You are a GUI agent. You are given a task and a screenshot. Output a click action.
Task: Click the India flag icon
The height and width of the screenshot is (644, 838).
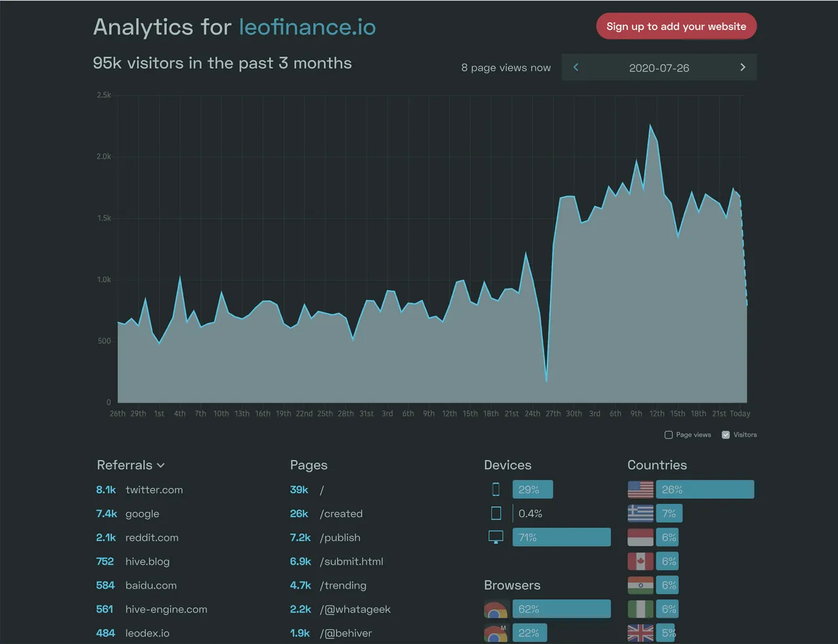coord(640,585)
